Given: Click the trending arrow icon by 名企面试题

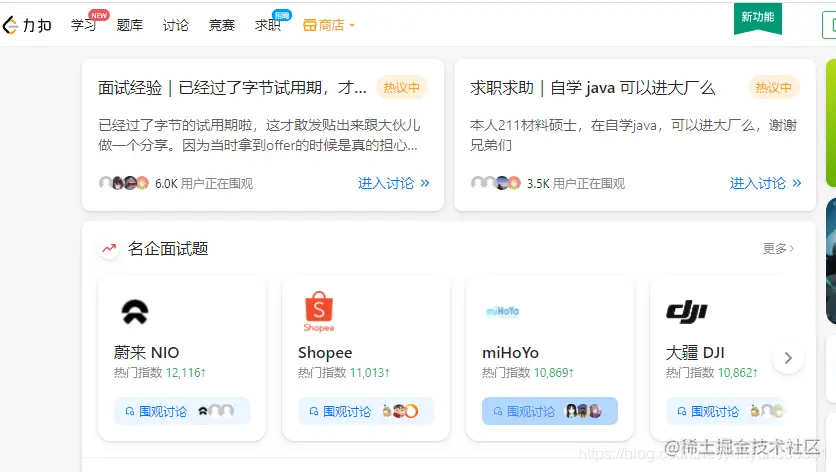Looking at the screenshot, I should [x=109, y=249].
